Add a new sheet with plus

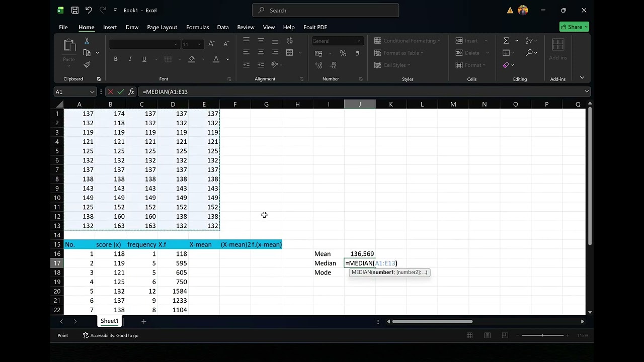coord(143,321)
